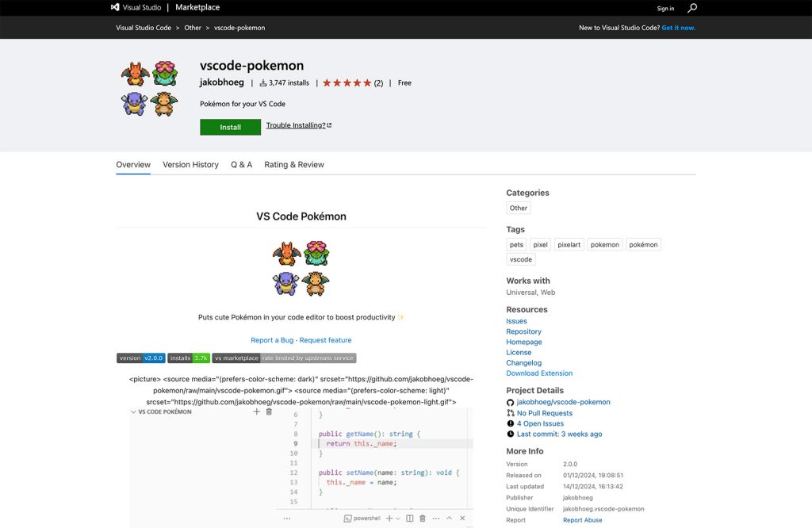This screenshot has width=812, height=528.
Task: Open the Q & A tab
Action: click(241, 165)
